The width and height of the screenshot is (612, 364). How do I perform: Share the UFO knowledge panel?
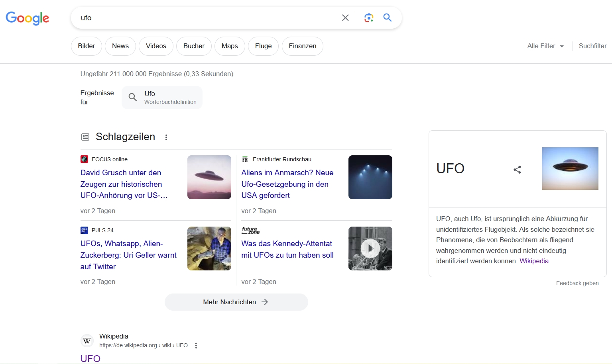pos(517,170)
